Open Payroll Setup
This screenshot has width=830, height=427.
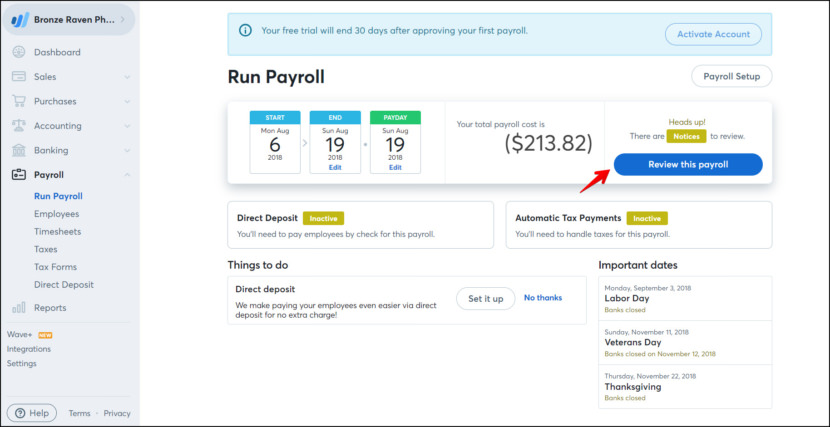(732, 76)
